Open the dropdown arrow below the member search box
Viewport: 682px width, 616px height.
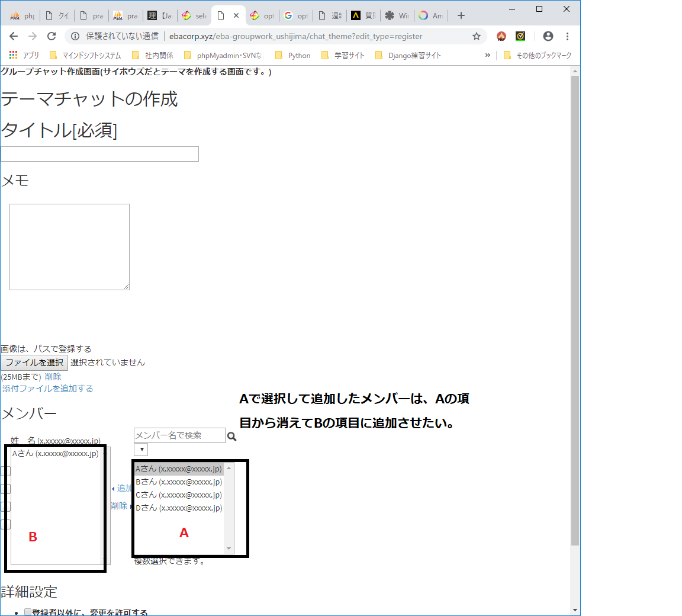pos(140,450)
